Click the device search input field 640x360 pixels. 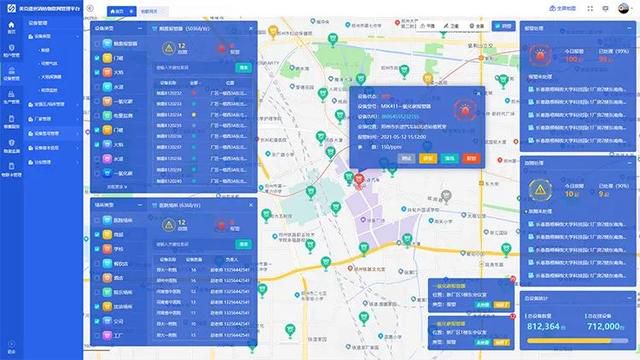194,67
